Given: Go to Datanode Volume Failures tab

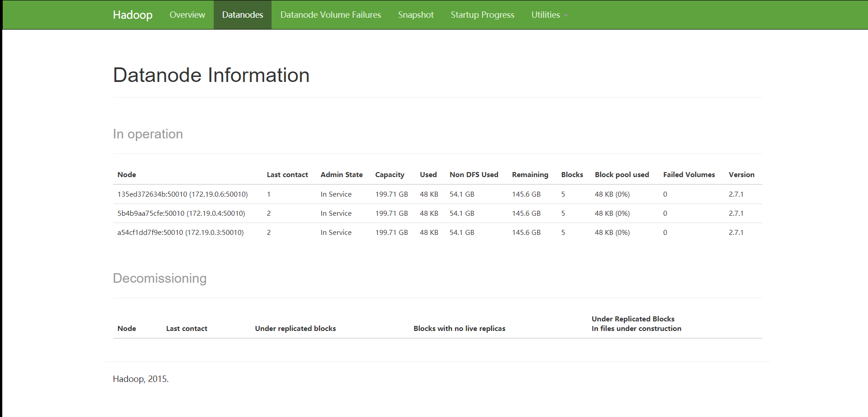Looking at the screenshot, I should pyautogui.click(x=330, y=15).
